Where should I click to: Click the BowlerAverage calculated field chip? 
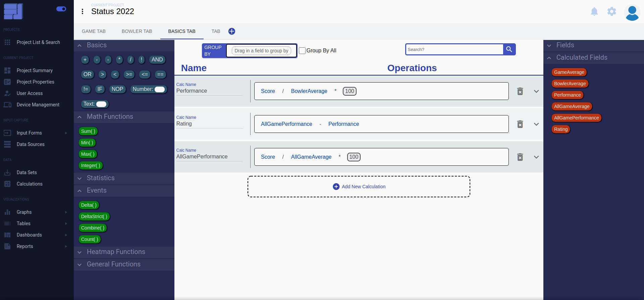(570, 84)
